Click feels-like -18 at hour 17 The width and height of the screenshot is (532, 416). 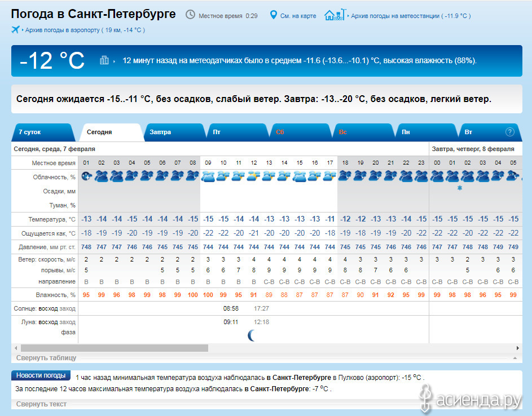click(x=330, y=233)
